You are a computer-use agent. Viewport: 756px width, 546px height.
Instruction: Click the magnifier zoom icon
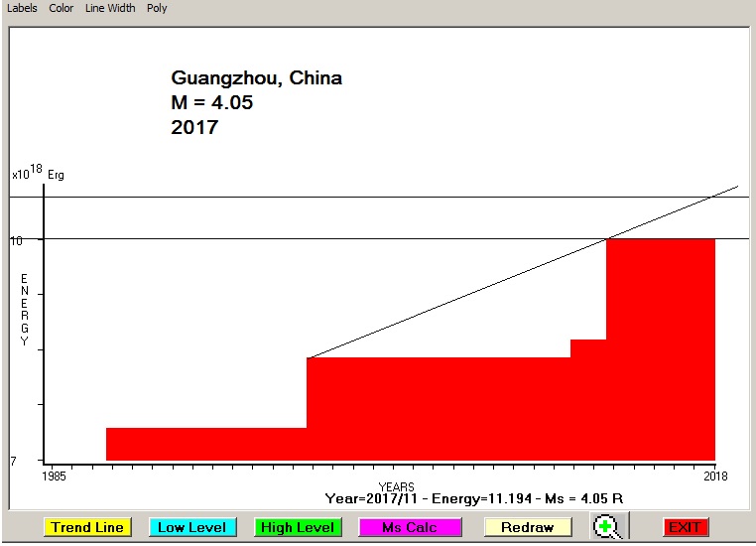[x=606, y=527]
